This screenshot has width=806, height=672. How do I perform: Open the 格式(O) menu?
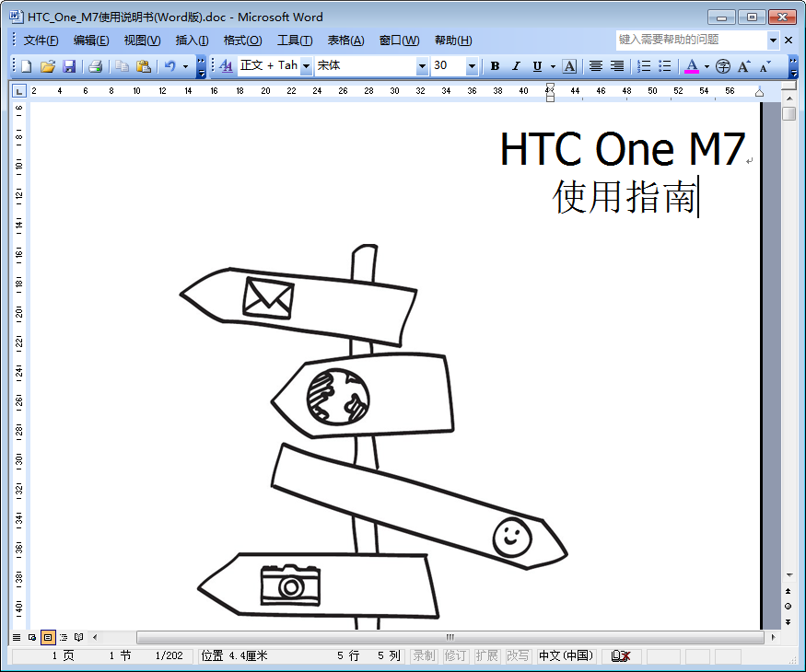[x=242, y=41]
